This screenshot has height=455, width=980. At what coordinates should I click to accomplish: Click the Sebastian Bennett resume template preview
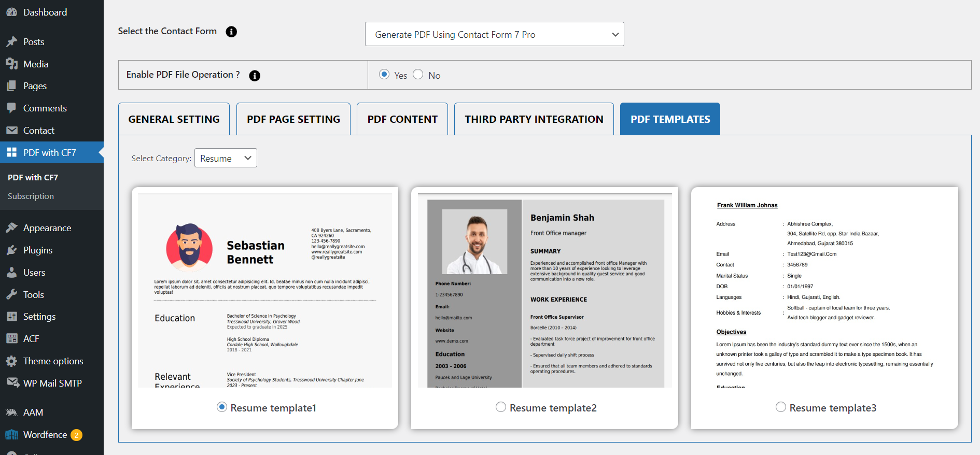coord(265,290)
